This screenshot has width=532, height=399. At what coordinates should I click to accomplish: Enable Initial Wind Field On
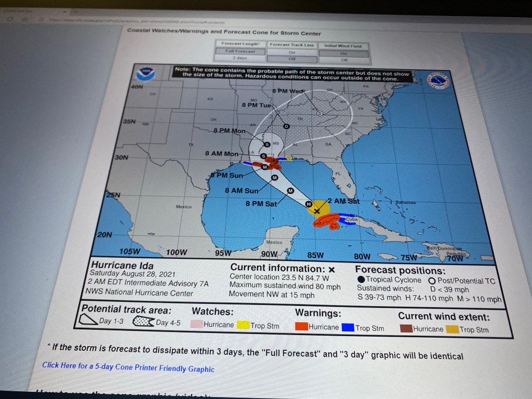click(x=343, y=53)
